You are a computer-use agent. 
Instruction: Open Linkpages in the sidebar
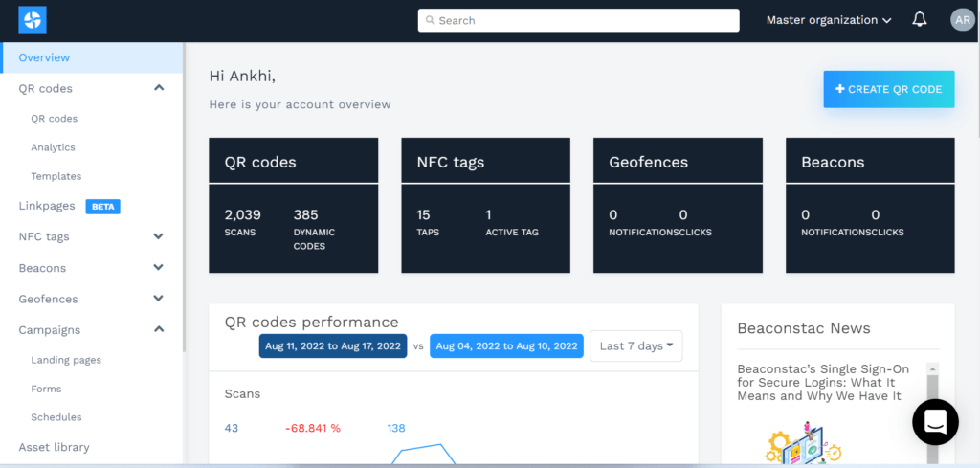click(47, 206)
